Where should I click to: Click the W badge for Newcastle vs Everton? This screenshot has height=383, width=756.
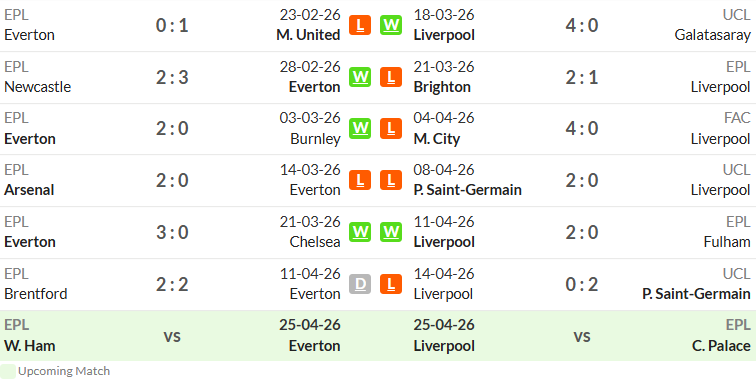click(360, 77)
